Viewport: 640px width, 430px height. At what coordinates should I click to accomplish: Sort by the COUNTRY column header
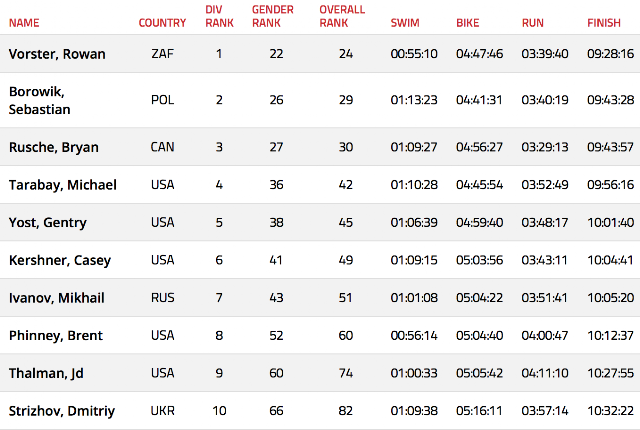coord(162,23)
